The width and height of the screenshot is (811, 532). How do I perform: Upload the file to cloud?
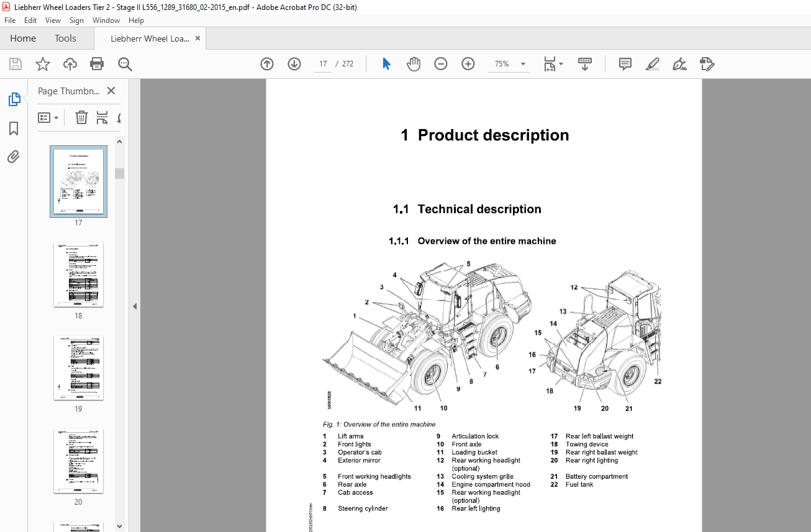pyautogui.click(x=70, y=64)
